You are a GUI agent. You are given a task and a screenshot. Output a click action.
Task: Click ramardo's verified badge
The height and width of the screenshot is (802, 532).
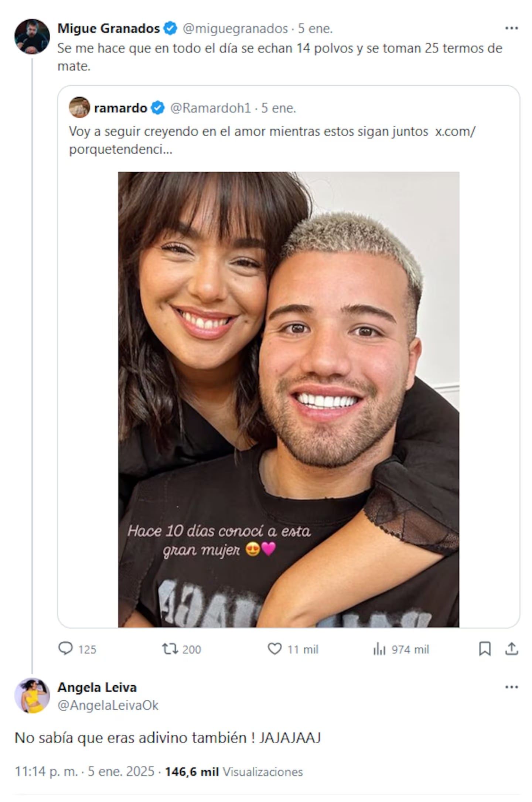[x=157, y=107]
